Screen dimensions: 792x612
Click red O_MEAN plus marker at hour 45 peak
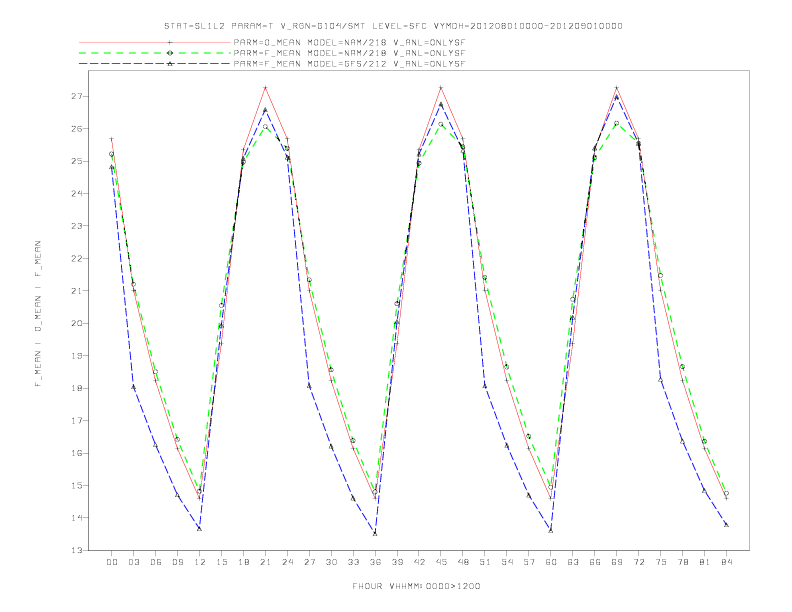coord(441,88)
